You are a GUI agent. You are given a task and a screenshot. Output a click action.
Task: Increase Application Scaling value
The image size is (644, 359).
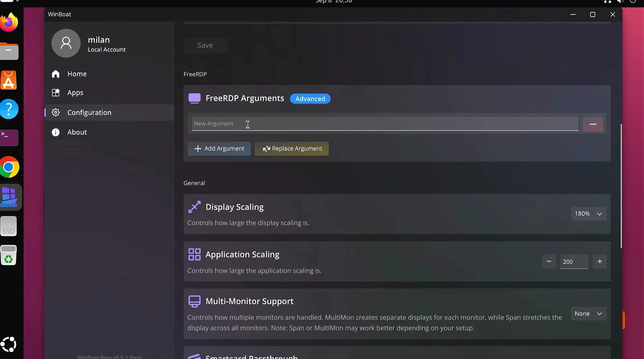pyautogui.click(x=600, y=261)
